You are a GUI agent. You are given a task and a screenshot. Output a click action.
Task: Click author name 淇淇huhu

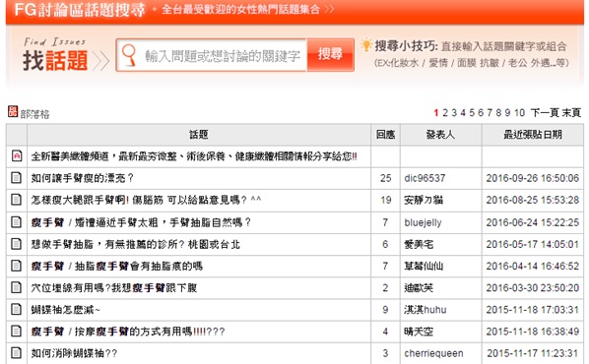[x=425, y=310]
